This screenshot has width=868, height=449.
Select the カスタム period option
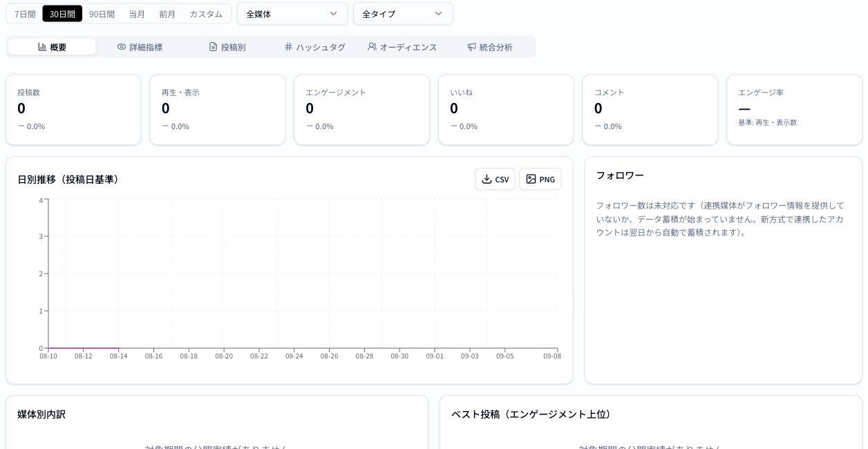206,14
